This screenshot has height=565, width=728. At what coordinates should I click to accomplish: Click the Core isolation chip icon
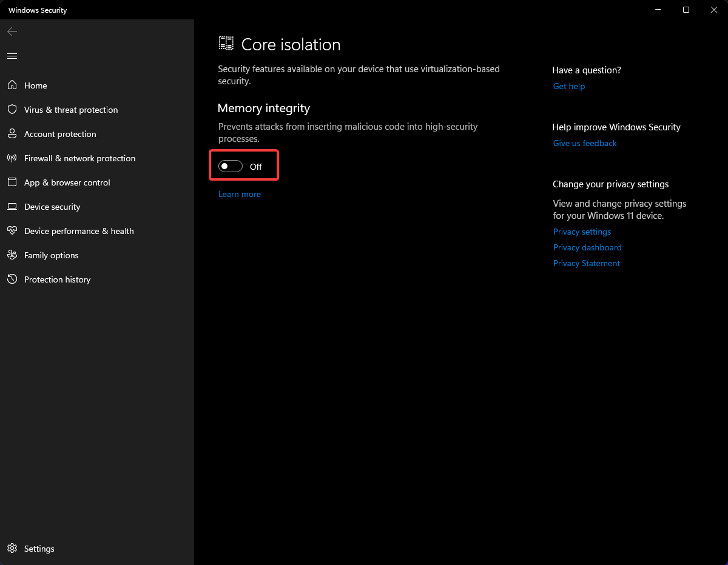(x=226, y=44)
